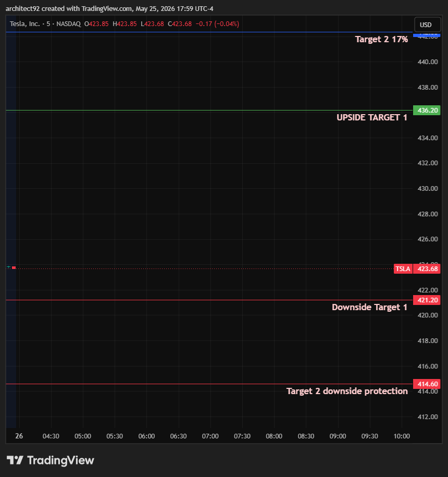Viewport: 448px width, 477px height.
Task: Select the 421.20 red price label
Action: coord(427,300)
